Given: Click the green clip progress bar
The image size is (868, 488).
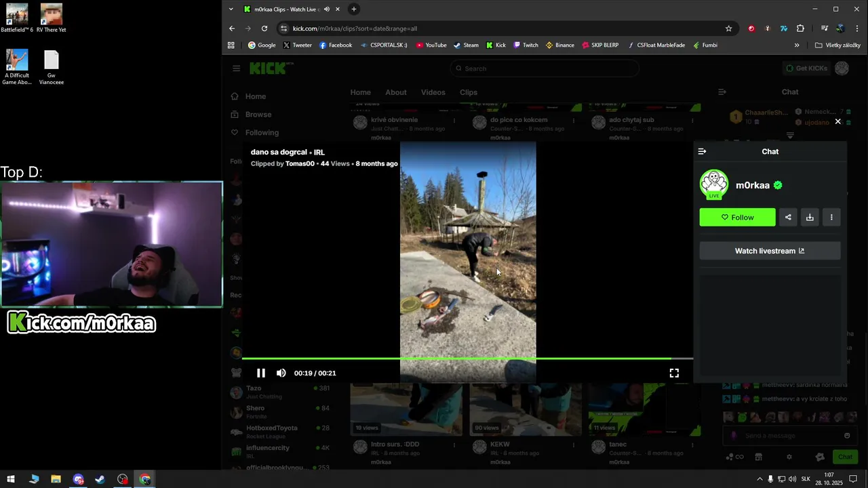Looking at the screenshot, I should (x=467, y=359).
